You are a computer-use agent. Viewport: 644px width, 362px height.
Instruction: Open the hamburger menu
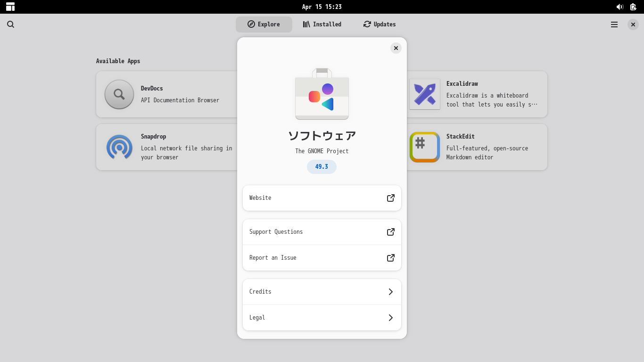pos(614,24)
